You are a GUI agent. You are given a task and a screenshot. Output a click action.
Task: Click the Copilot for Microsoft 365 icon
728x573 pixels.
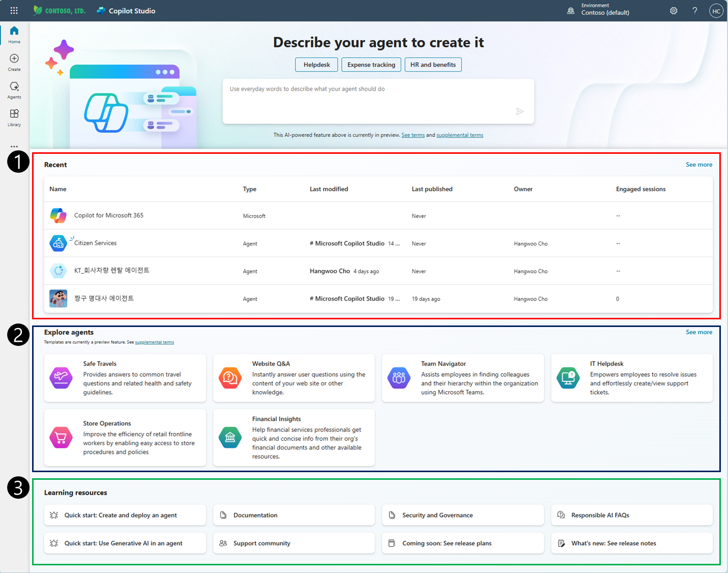(58, 215)
